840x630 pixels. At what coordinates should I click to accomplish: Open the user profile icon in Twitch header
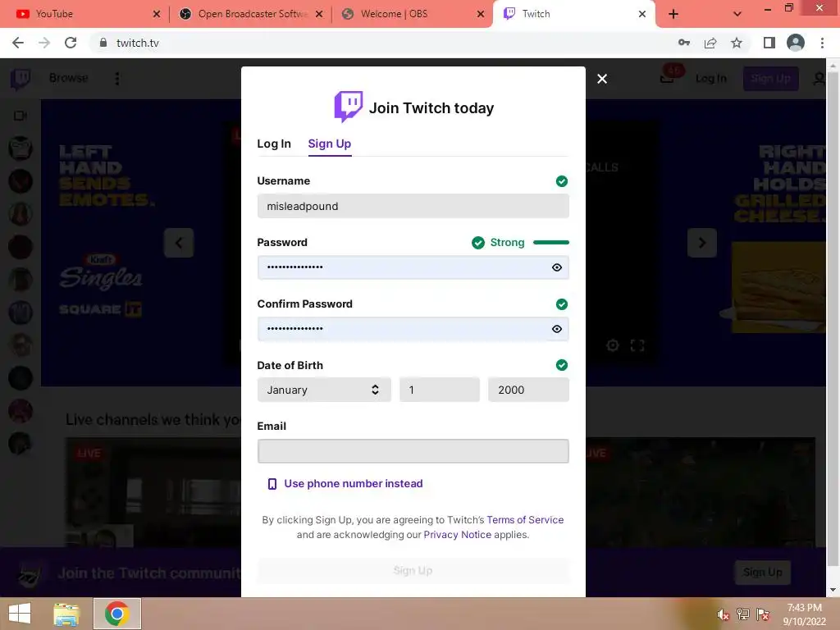(819, 79)
